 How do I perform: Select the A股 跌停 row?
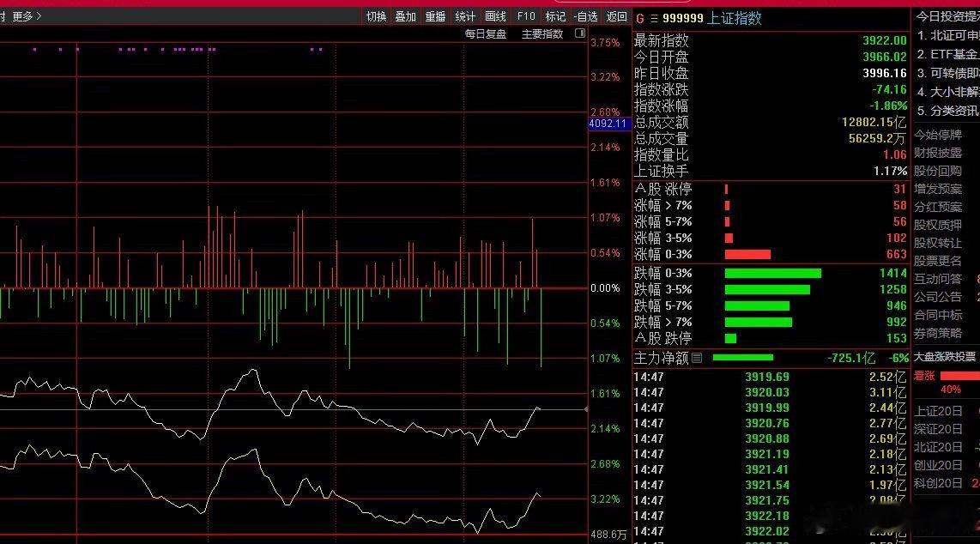770,338
